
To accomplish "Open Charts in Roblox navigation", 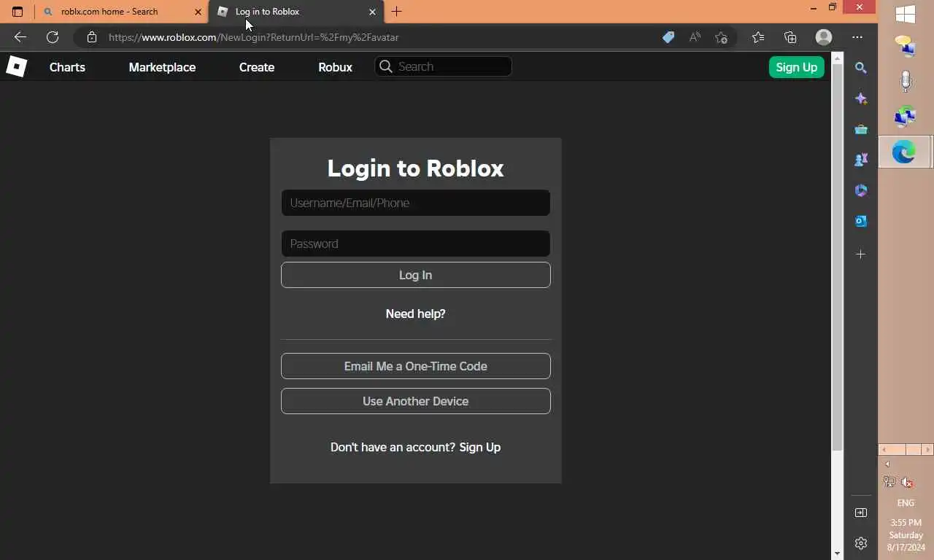I will pos(67,67).
